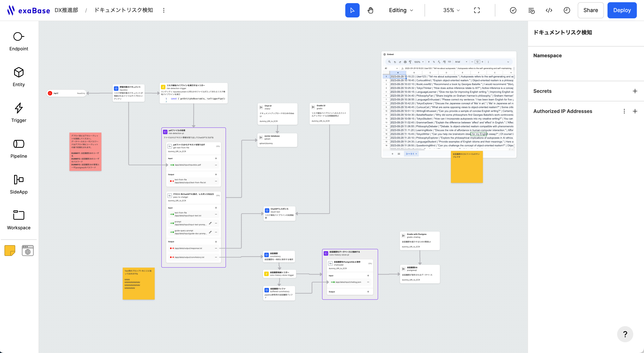Image resolution: width=644 pixels, height=353 pixels.
Task: Open Authorized IP Addresses options menu
Action: [624, 111]
